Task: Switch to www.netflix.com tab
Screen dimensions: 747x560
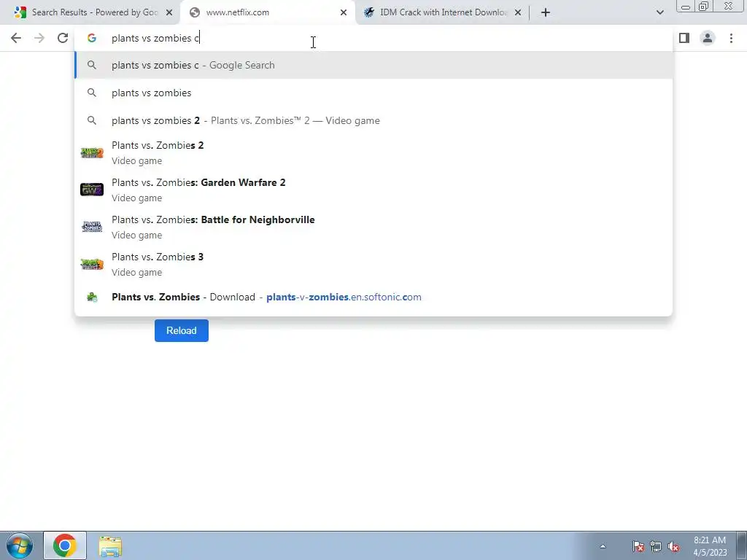Action: coord(267,12)
